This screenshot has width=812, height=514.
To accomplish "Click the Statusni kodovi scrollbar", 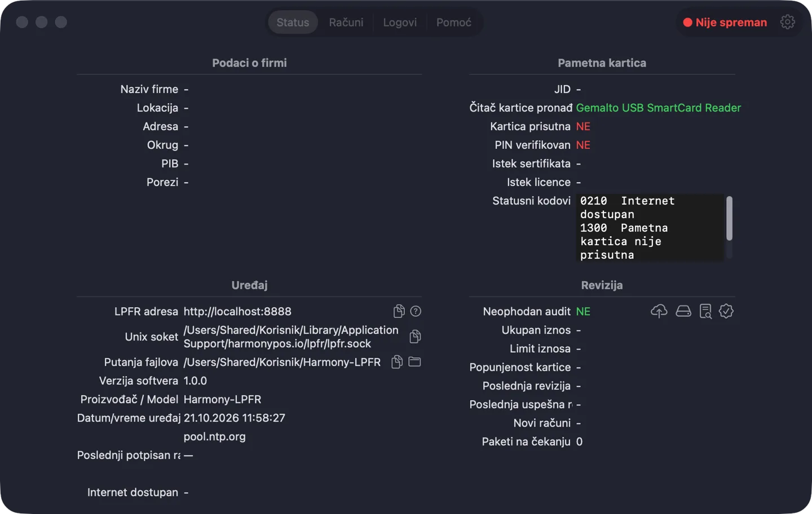I will (x=729, y=218).
